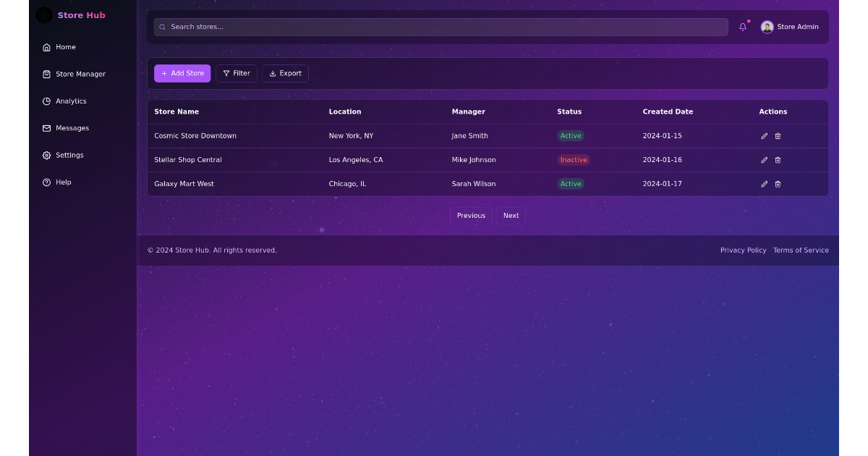Open the Privacy Policy link
The height and width of the screenshot is (456, 868).
tap(743, 250)
